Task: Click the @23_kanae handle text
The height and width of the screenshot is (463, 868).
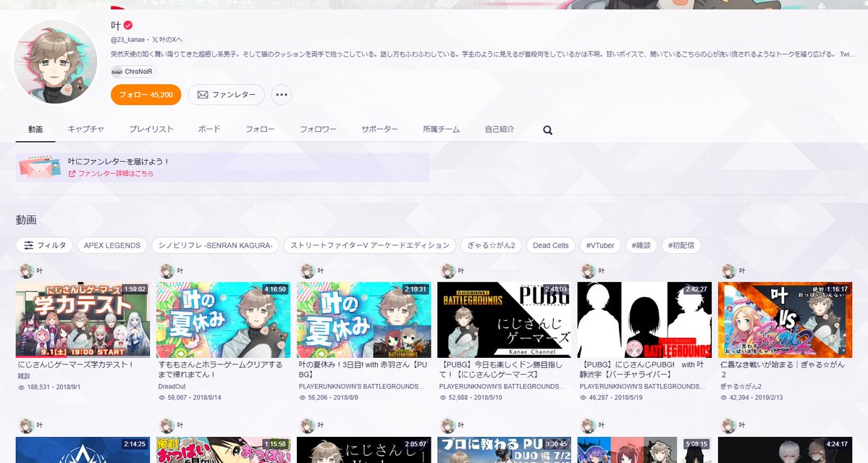Action: tap(128, 40)
